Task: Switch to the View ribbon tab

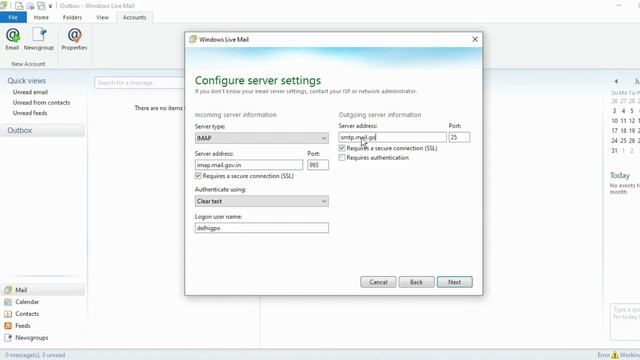Action: point(102,18)
